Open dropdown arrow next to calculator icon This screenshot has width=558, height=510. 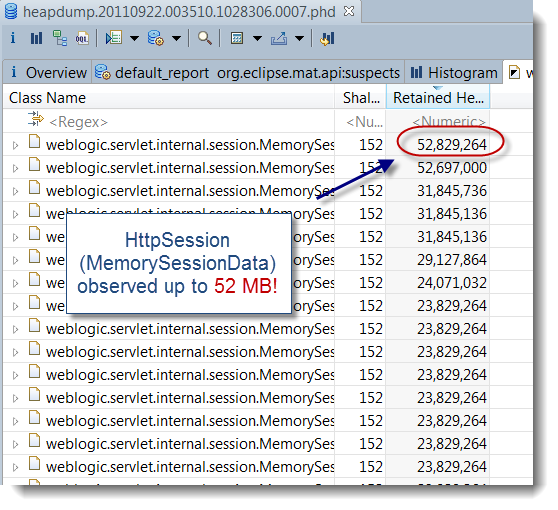click(258, 38)
